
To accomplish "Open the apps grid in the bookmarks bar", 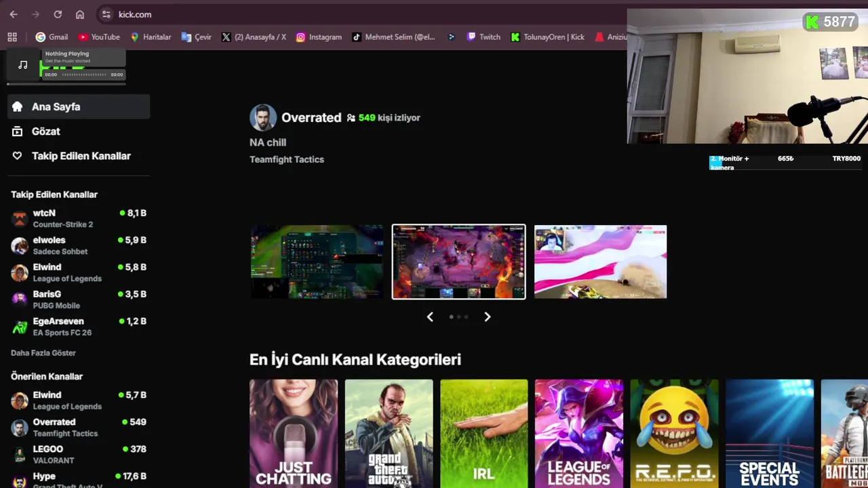I will pos(12,37).
